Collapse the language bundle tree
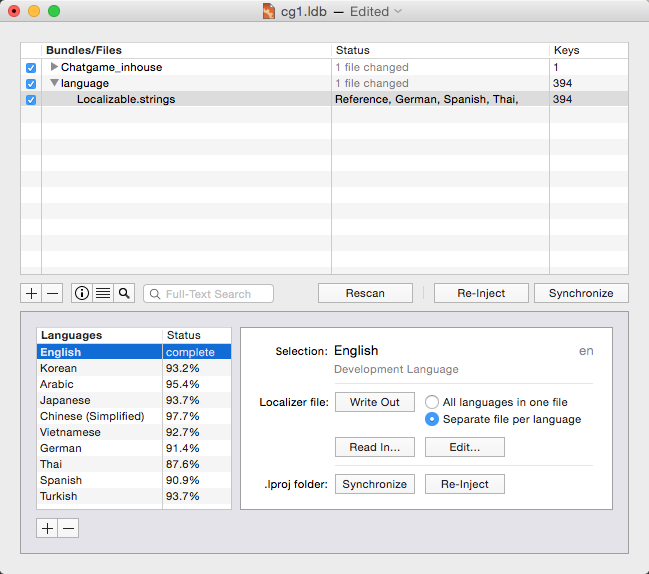Image resolution: width=649 pixels, height=574 pixels. pos(55,84)
